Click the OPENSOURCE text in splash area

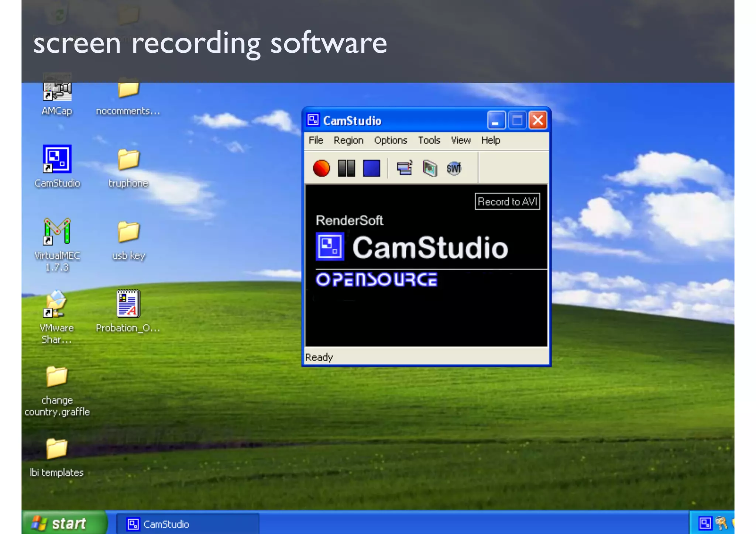point(377,280)
